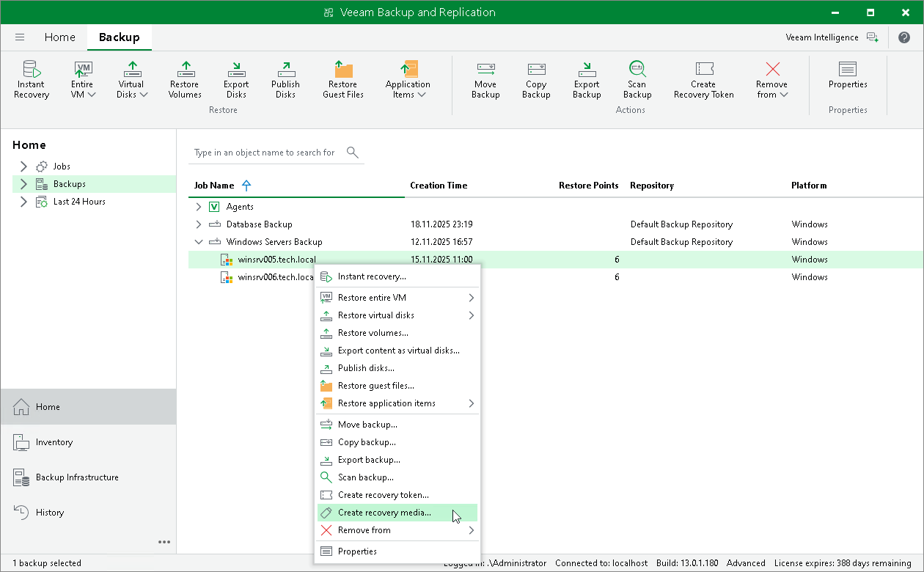
Task: Open Remove from context submenu
Action: coord(397,530)
